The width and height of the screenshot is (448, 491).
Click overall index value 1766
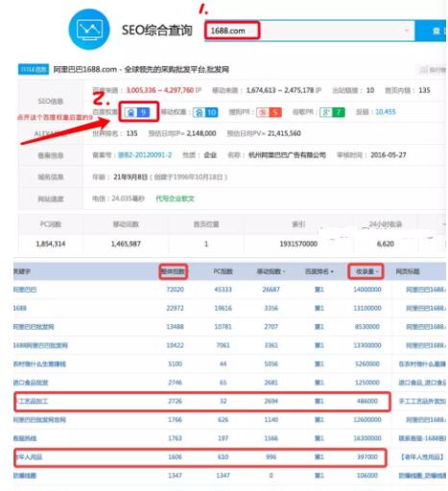point(175,419)
